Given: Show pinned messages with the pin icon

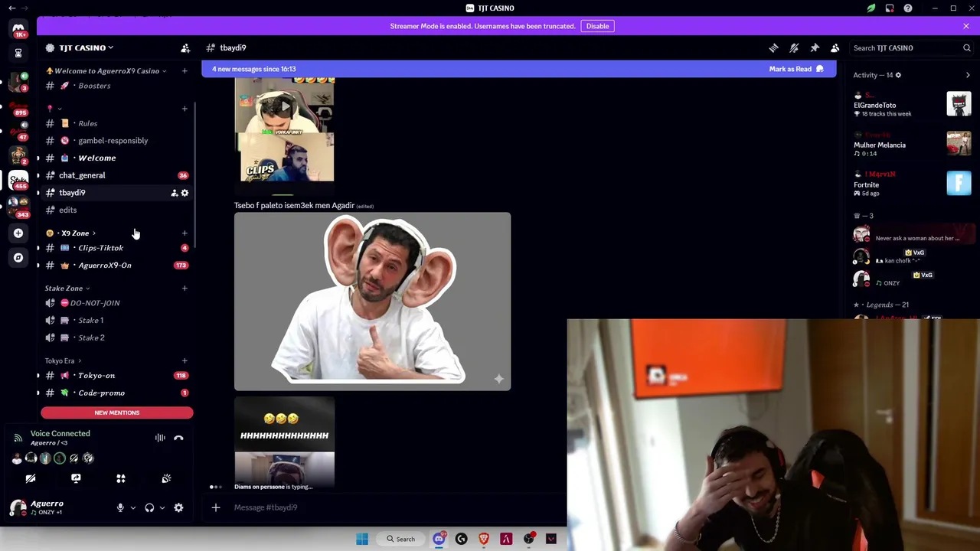Looking at the screenshot, I should point(815,47).
